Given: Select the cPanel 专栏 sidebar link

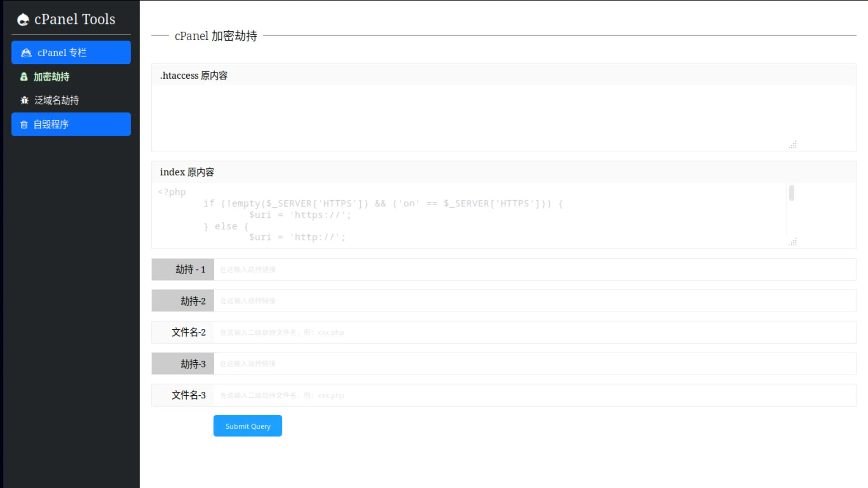Looking at the screenshot, I should (x=62, y=52).
